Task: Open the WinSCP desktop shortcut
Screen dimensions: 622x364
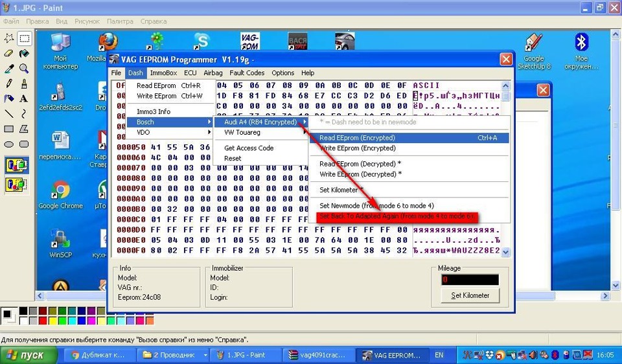Action: [x=60, y=244]
